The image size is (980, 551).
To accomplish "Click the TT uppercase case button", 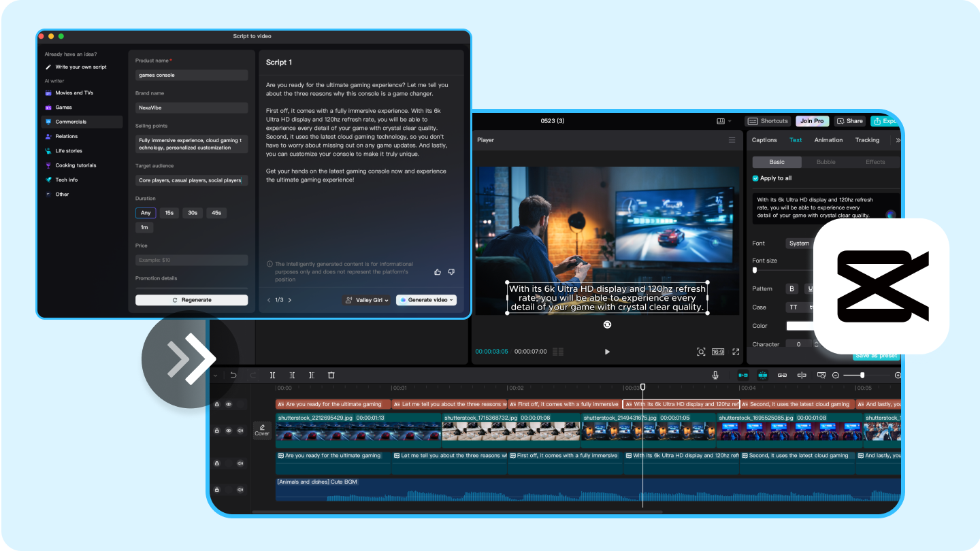I will point(793,307).
